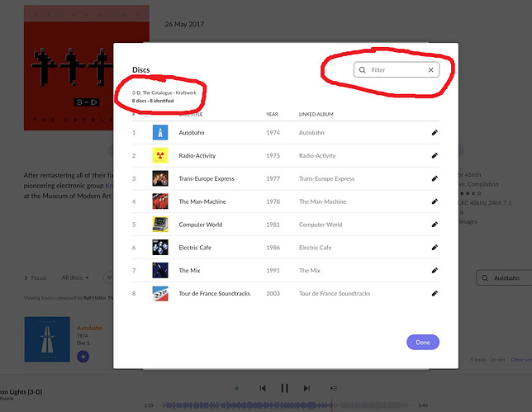
Task: Confirm with the Done button
Action: (x=423, y=342)
